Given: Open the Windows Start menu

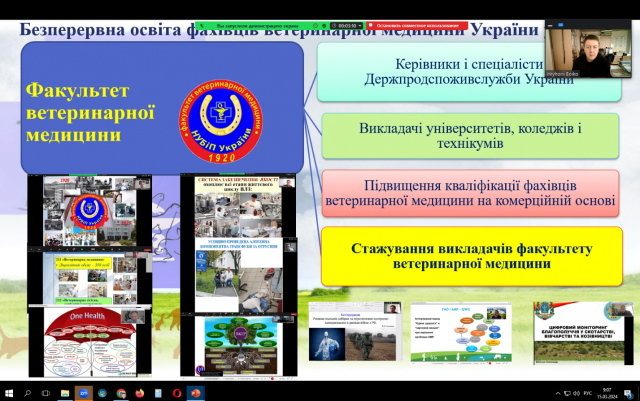Looking at the screenshot, I should tap(9, 393).
